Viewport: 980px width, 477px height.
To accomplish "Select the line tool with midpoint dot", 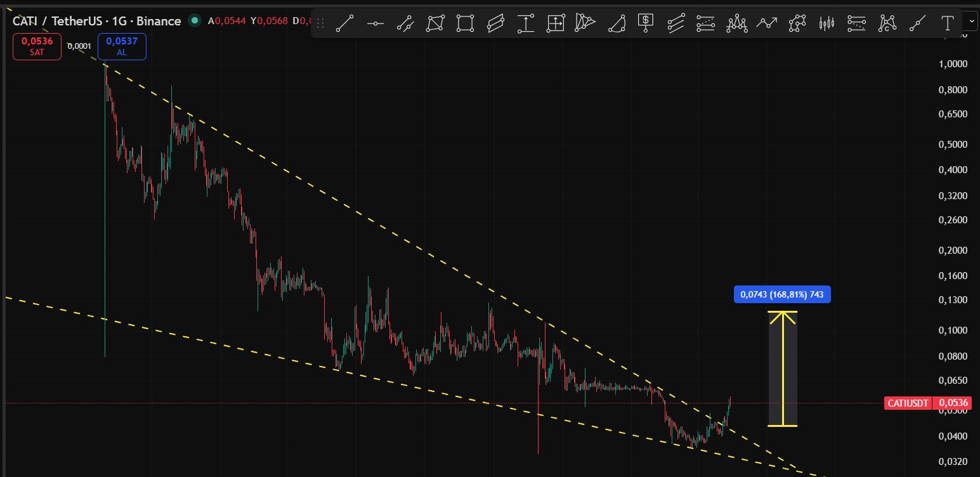I will click(x=917, y=23).
